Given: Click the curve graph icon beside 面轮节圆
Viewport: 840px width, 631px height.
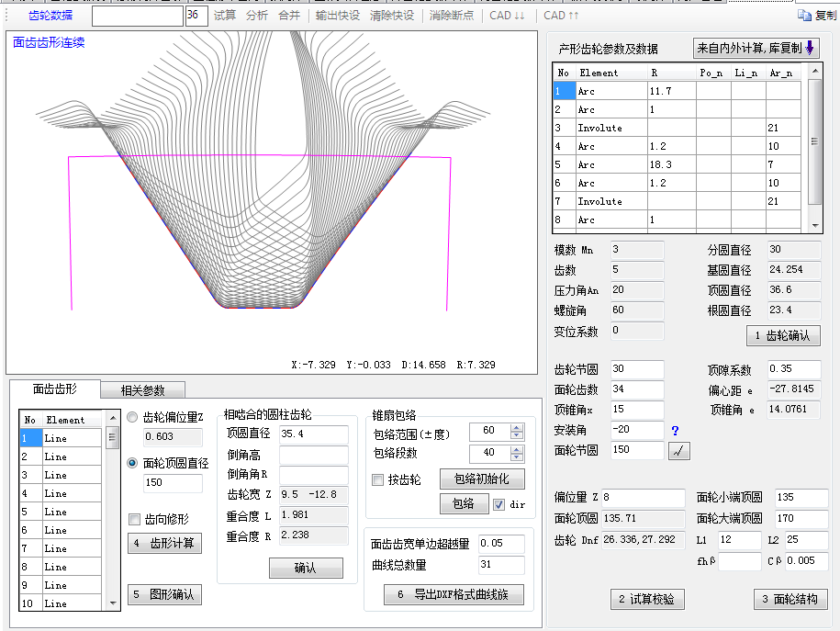Looking at the screenshot, I should click(679, 451).
